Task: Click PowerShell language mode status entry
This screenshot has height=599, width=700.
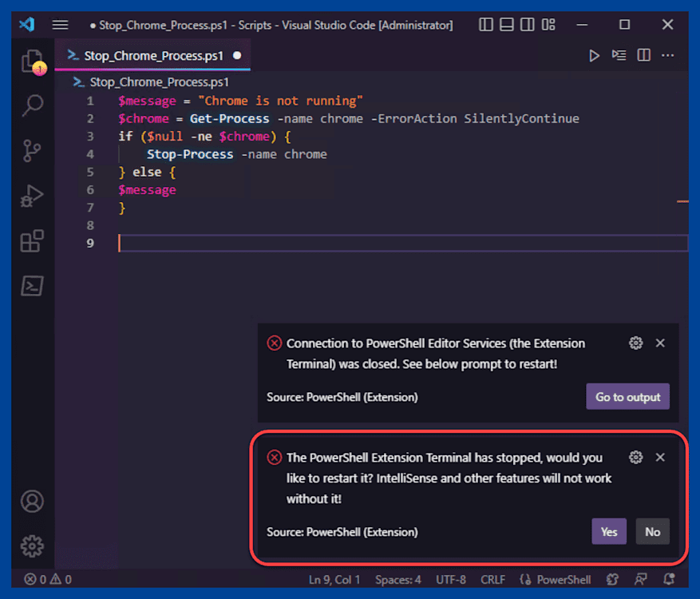Action: (x=564, y=579)
